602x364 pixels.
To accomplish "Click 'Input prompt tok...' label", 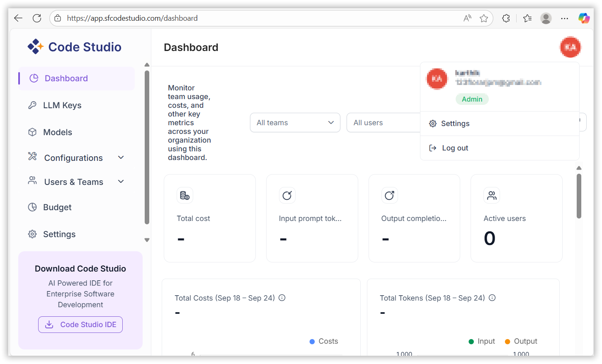I will (310, 218).
